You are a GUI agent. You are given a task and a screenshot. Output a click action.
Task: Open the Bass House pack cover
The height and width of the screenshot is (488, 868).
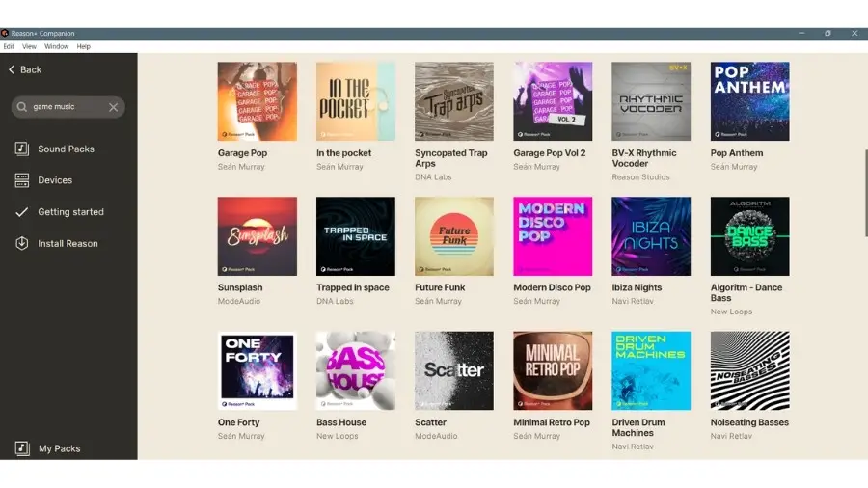355,370
